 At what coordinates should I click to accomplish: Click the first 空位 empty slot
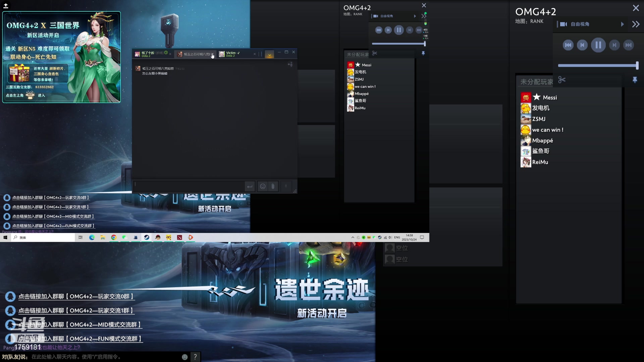pyautogui.click(x=396, y=248)
